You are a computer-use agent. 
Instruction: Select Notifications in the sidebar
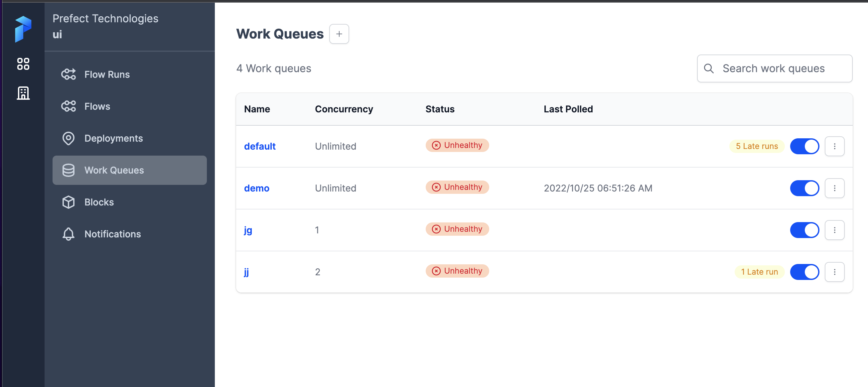click(x=112, y=234)
